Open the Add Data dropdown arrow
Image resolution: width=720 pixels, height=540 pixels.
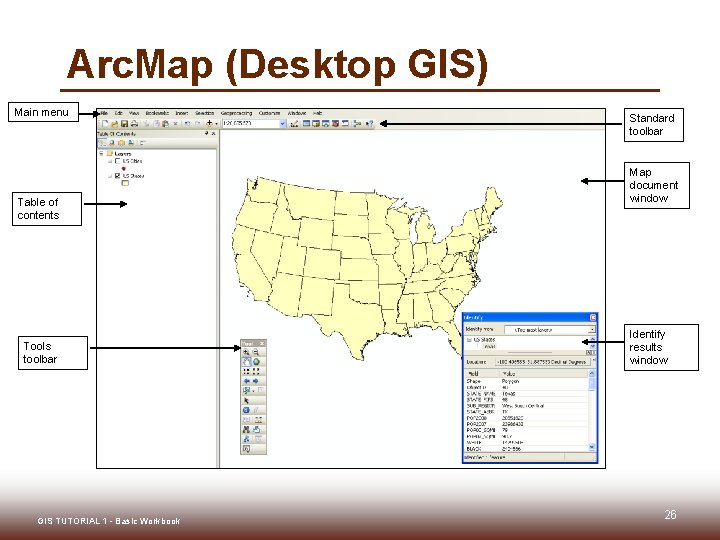click(x=216, y=124)
